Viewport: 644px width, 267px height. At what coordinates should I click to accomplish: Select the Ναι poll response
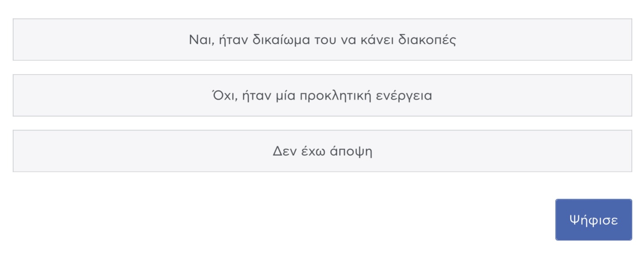click(322, 40)
